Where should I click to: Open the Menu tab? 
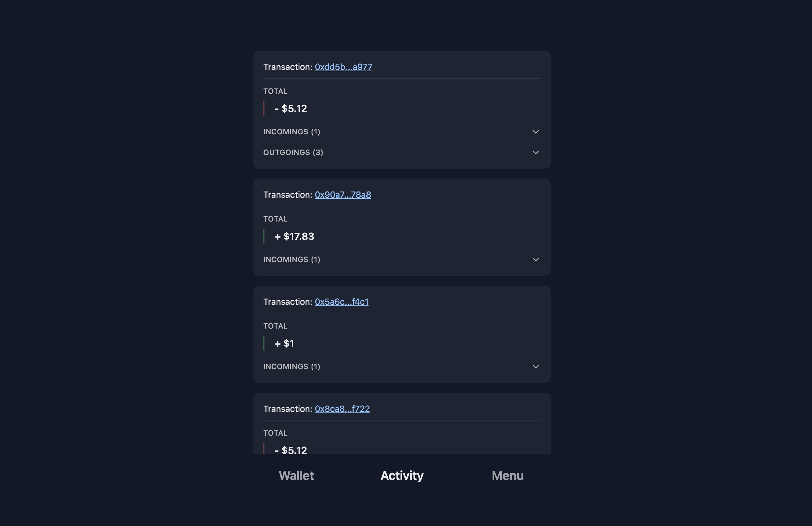508,476
